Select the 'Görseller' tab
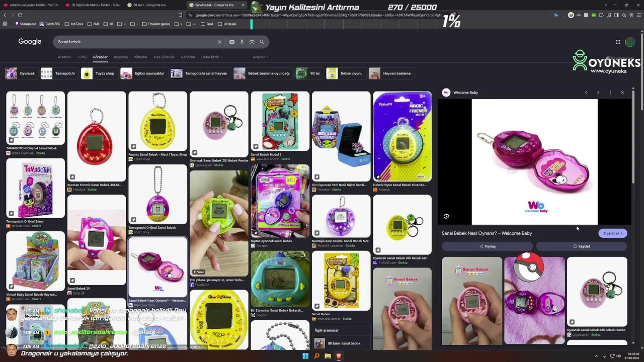 point(100,57)
